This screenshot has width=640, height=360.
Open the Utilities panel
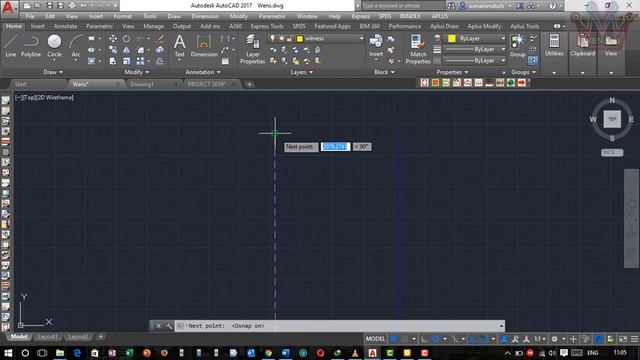click(554, 45)
